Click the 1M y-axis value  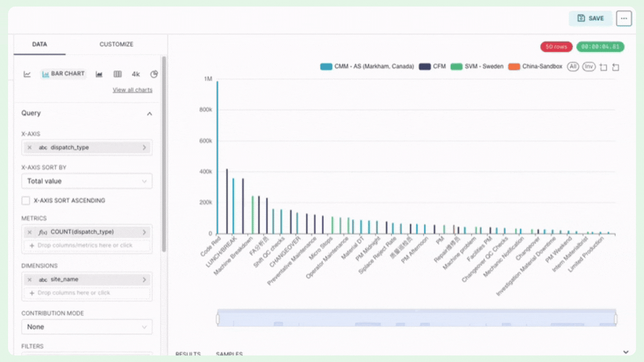208,79
